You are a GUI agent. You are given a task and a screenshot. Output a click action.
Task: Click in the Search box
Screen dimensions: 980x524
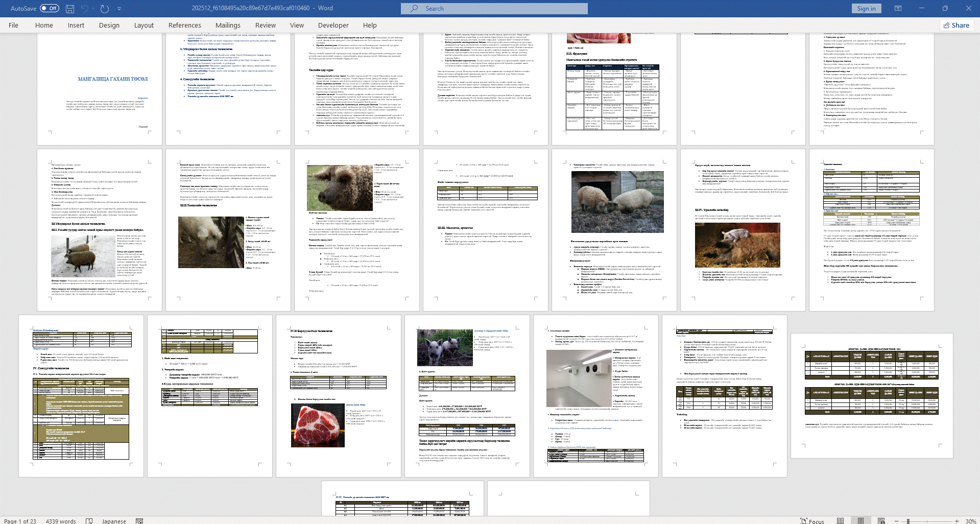click(494, 9)
